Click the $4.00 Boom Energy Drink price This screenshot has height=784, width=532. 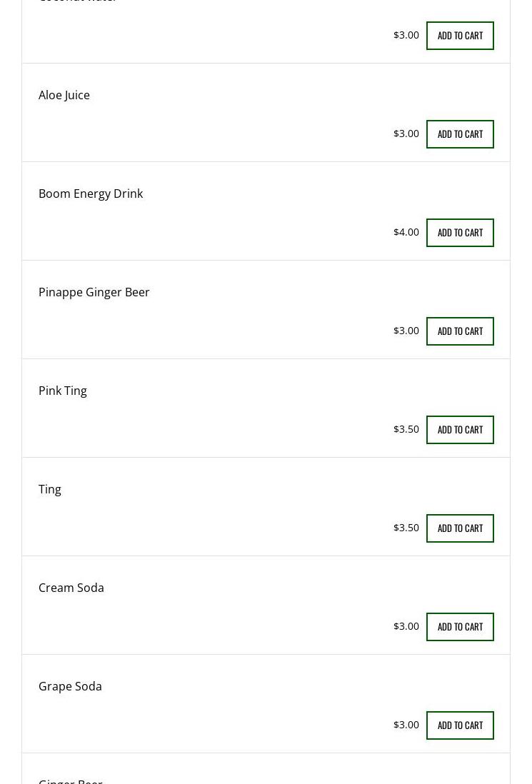point(406,232)
